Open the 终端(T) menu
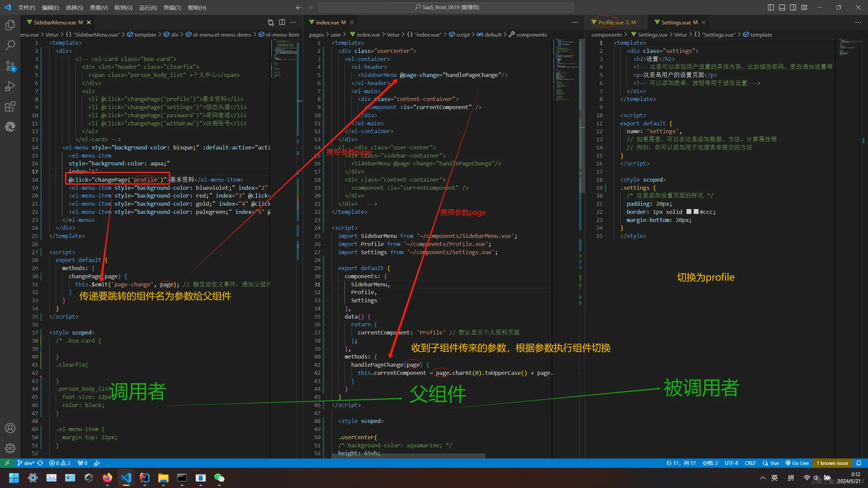The image size is (868, 488). pyautogui.click(x=172, y=7)
